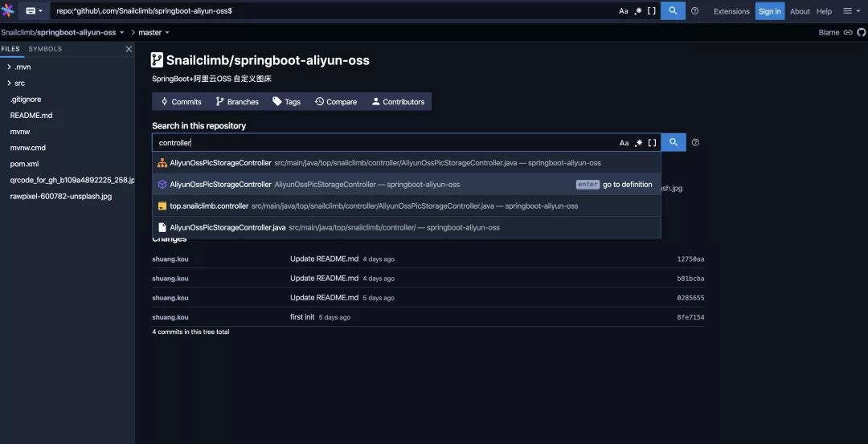868x444 pixels.
Task: Toggle regular expression in top search bar
Action: (637, 11)
